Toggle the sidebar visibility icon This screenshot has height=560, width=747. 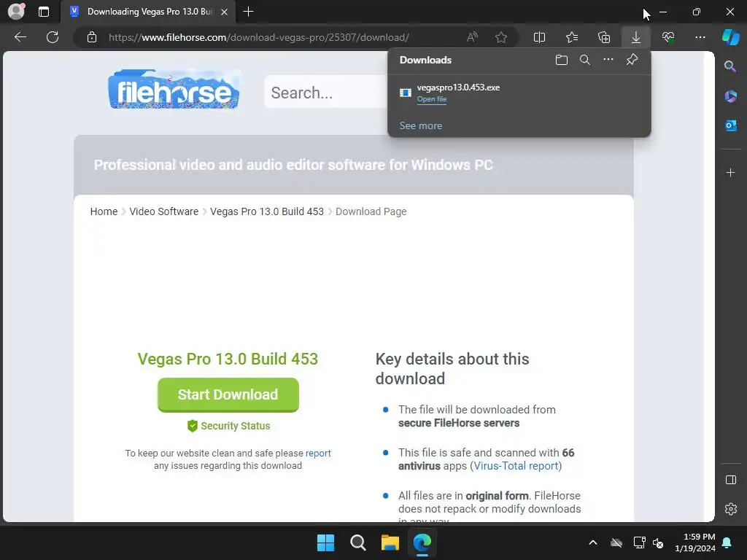click(x=730, y=480)
